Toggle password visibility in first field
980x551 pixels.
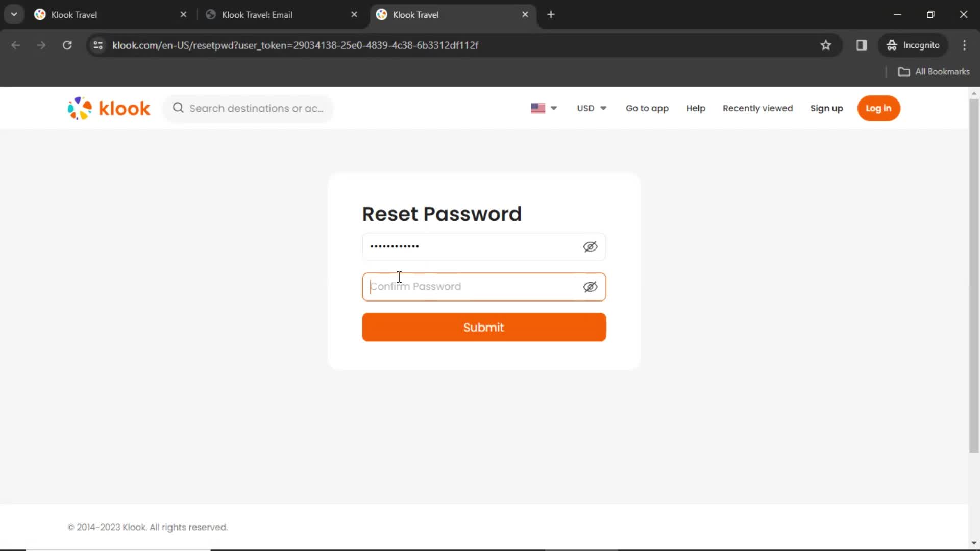[x=590, y=245]
